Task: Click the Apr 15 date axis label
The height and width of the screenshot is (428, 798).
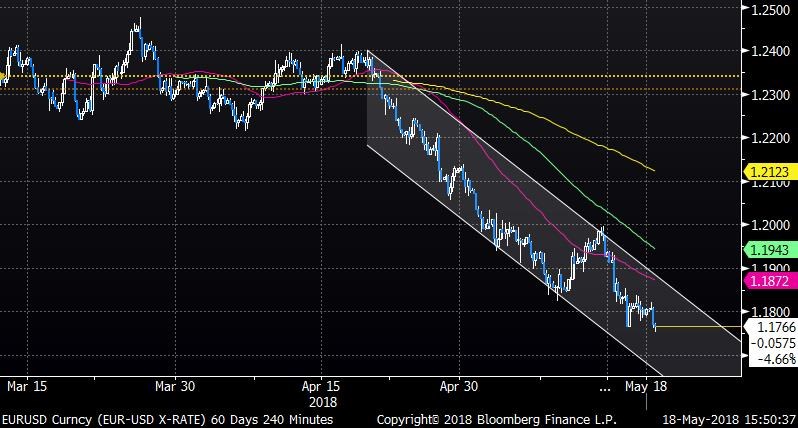Action: (x=321, y=386)
